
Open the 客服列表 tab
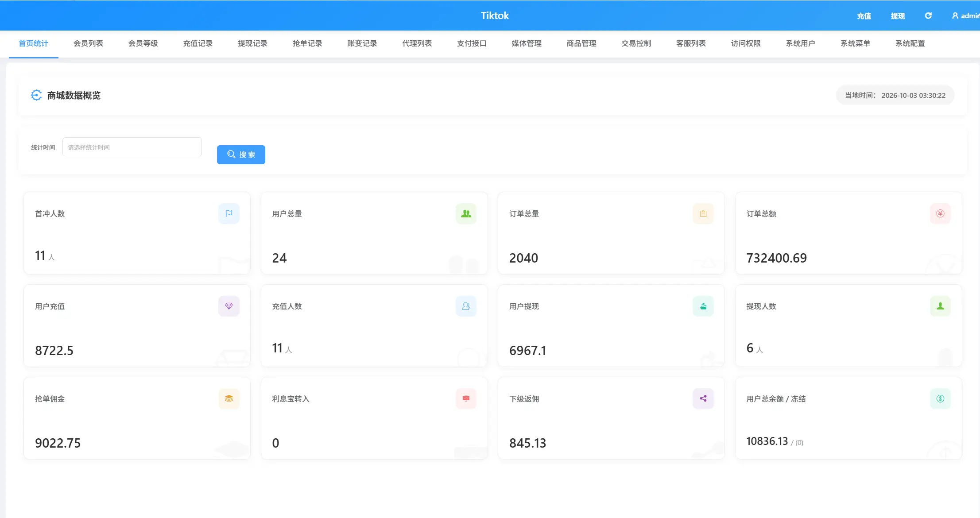point(691,43)
